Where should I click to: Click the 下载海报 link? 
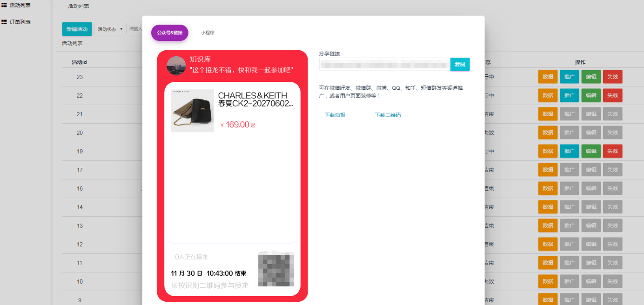pyautogui.click(x=335, y=115)
